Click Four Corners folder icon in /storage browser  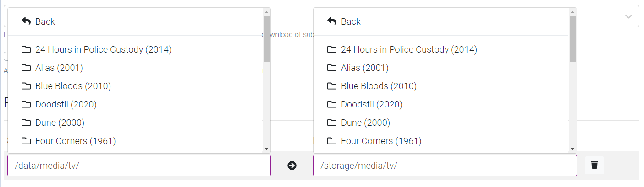332,141
